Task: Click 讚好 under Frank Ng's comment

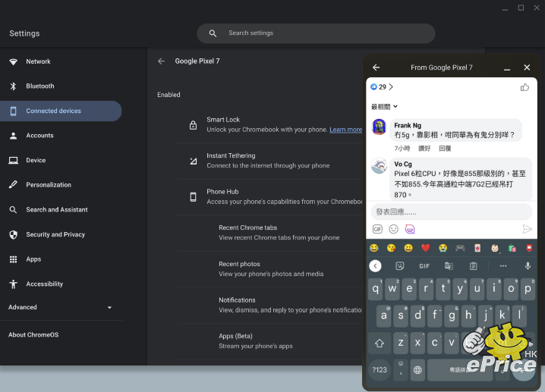Action: pos(424,149)
